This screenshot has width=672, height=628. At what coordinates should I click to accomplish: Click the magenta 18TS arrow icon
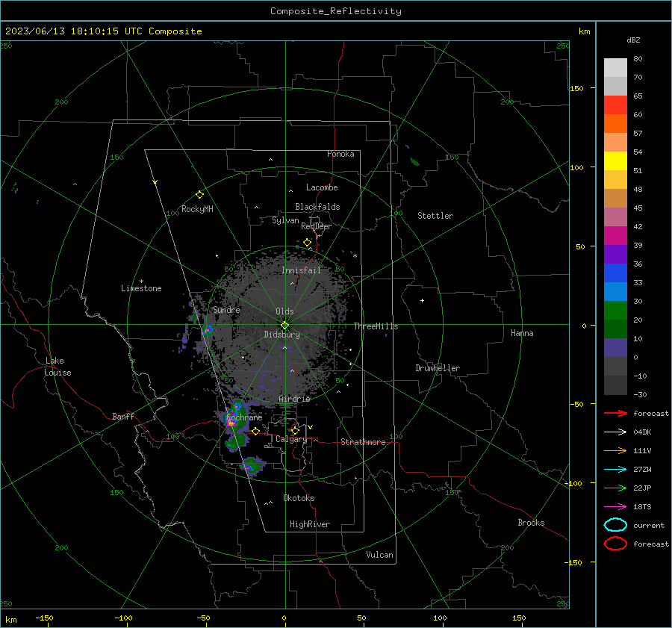coord(615,507)
